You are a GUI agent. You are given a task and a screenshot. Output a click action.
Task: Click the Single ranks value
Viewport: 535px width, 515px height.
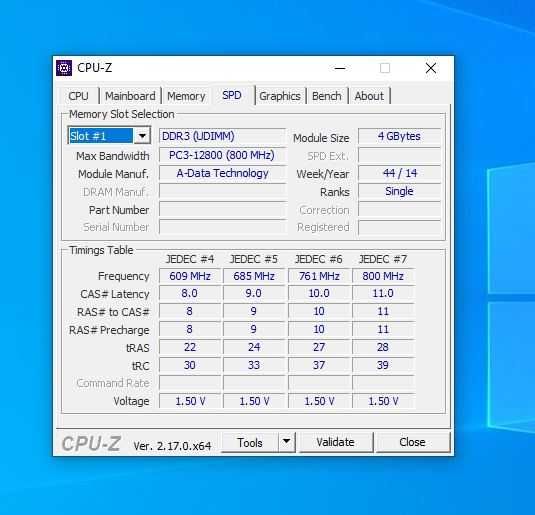click(399, 191)
